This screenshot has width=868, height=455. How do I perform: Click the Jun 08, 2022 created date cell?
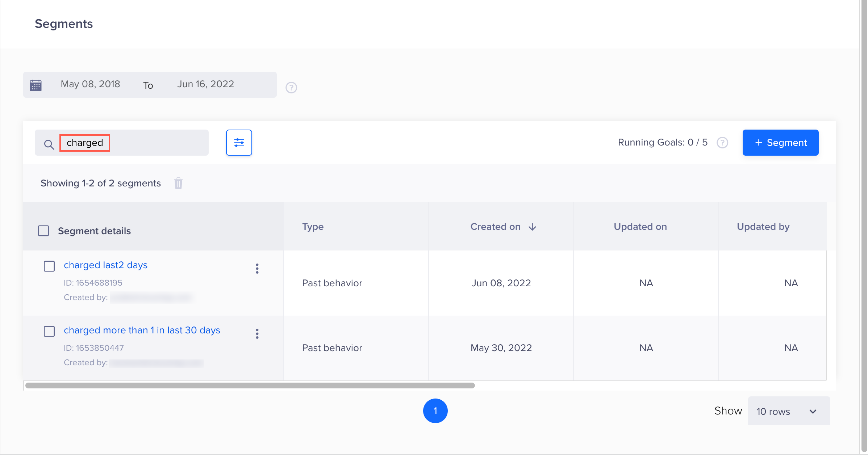click(x=501, y=283)
